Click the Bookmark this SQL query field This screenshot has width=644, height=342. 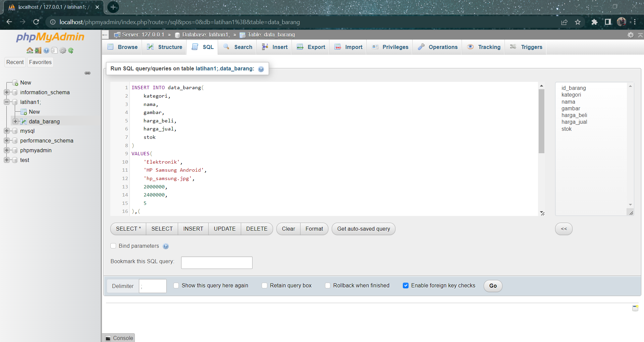(216, 263)
